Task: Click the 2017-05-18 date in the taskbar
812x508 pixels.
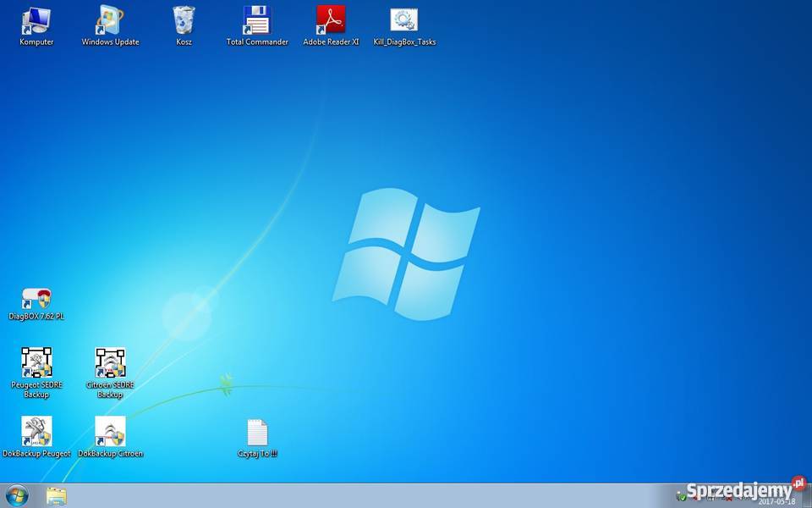Action: tap(776, 501)
